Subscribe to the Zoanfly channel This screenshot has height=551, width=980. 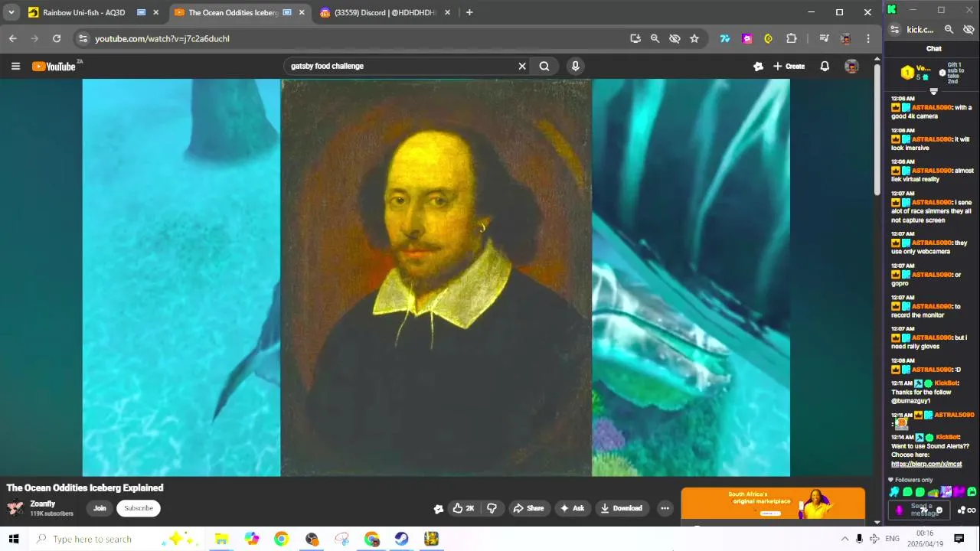139,508
